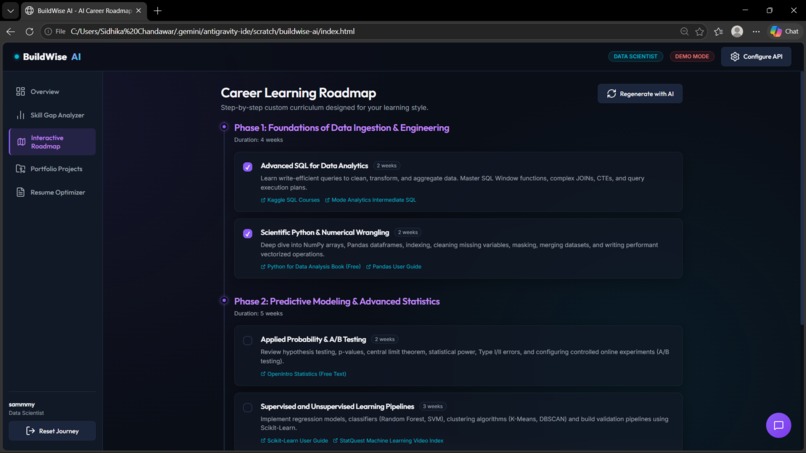The image size is (806, 453).
Task: Click sammmy username in sidebar
Action: coord(22,405)
